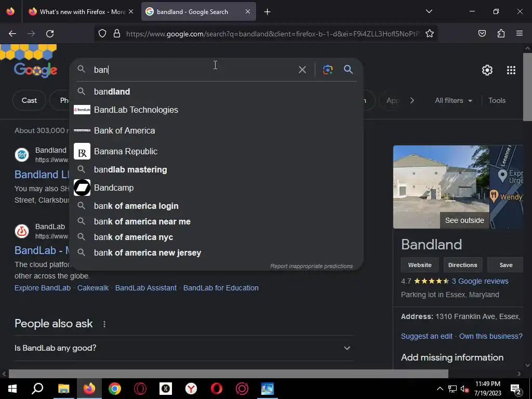Pick the bandland suggestion
The width and height of the screenshot is (532, 399).
[x=217, y=91]
